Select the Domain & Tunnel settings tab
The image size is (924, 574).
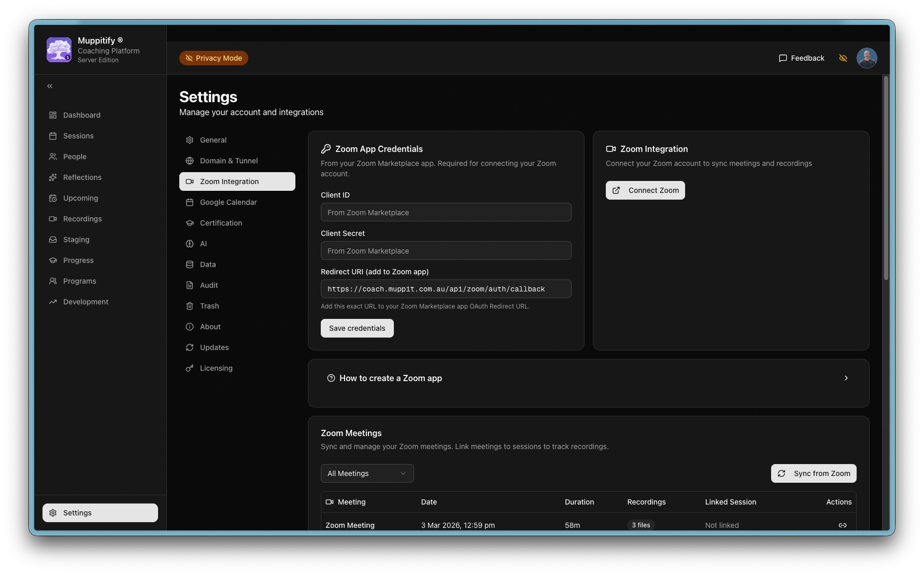(x=229, y=161)
